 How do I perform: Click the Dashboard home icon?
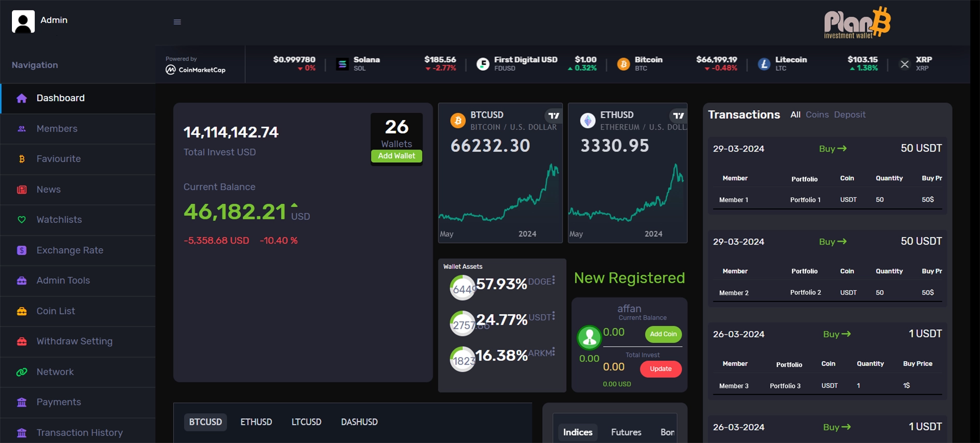22,98
